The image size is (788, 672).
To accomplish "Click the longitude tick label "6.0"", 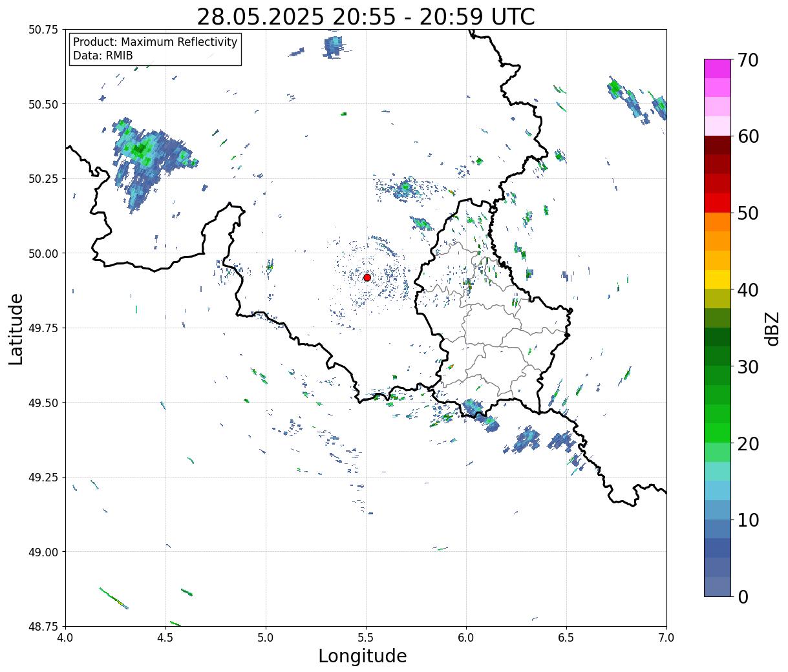I will click(466, 638).
